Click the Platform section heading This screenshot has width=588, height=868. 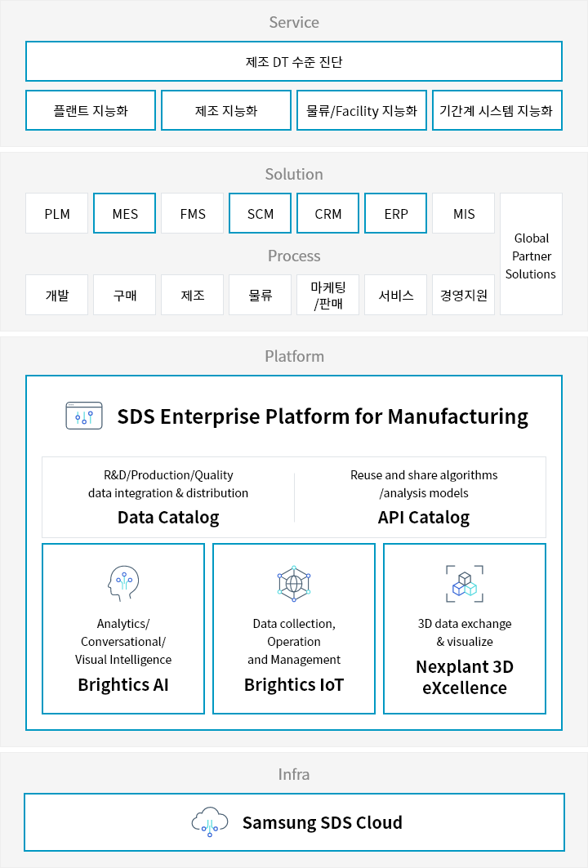pos(294,356)
